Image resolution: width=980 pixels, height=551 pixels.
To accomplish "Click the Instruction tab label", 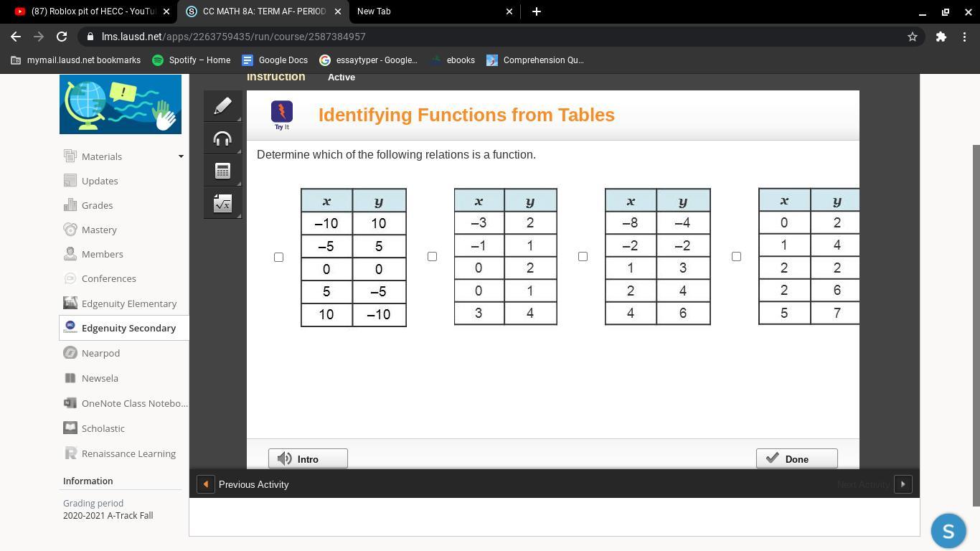I will point(276,77).
